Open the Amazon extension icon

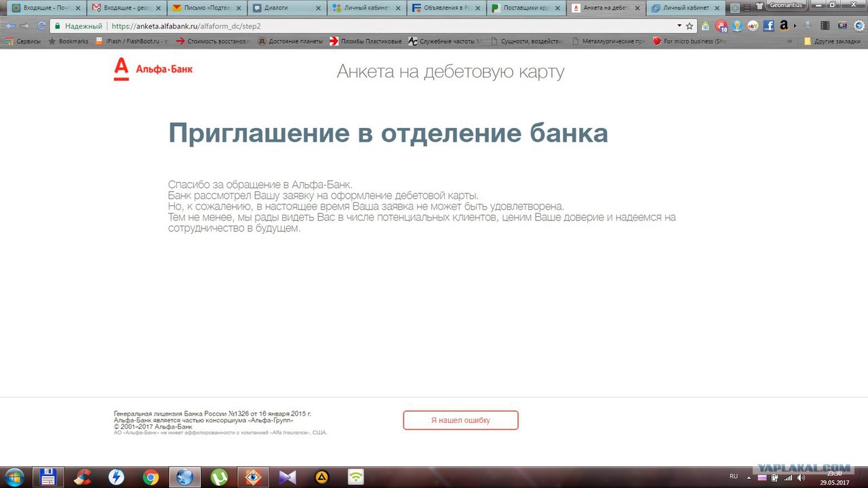click(x=785, y=26)
